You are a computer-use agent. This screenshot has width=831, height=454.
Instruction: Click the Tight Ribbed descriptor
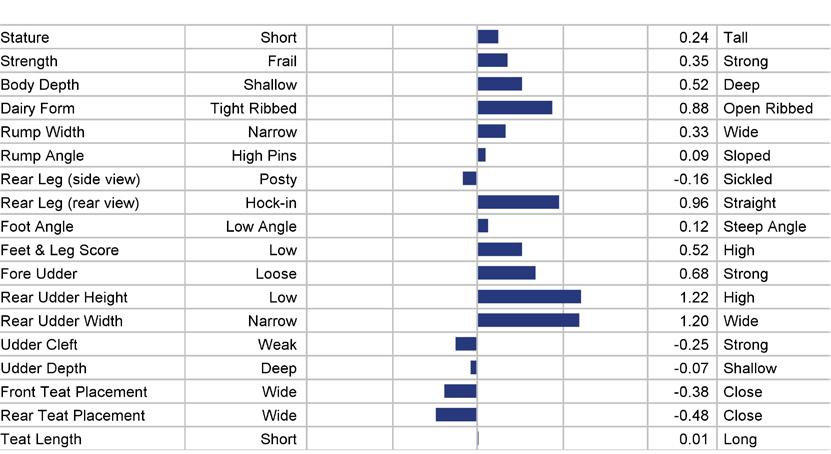[253, 109]
